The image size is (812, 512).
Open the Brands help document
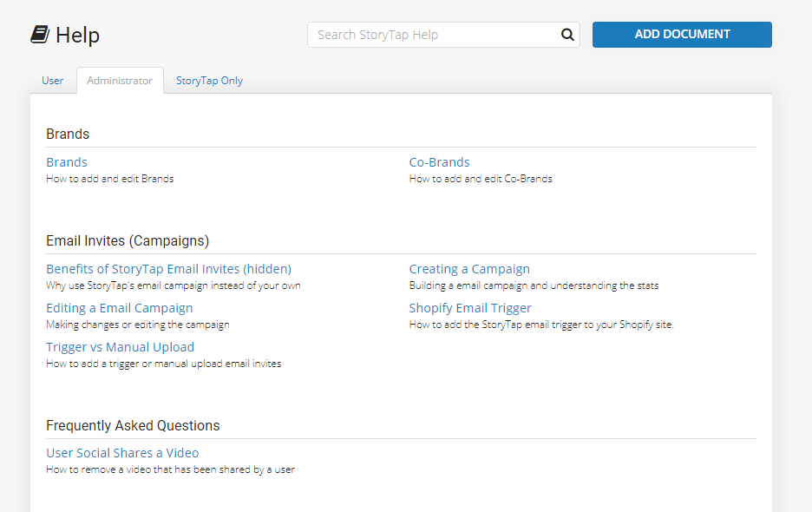pos(67,162)
